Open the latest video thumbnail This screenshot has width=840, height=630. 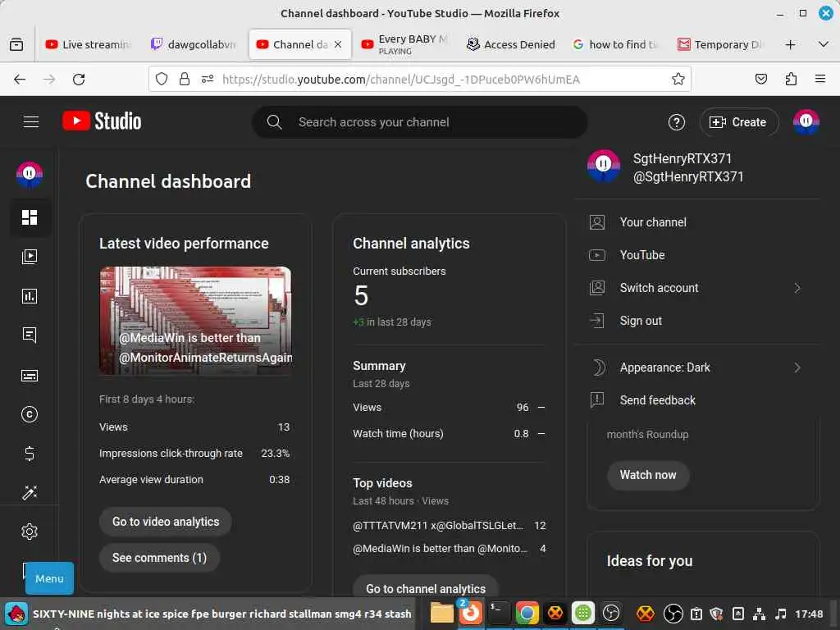tap(195, 321)
